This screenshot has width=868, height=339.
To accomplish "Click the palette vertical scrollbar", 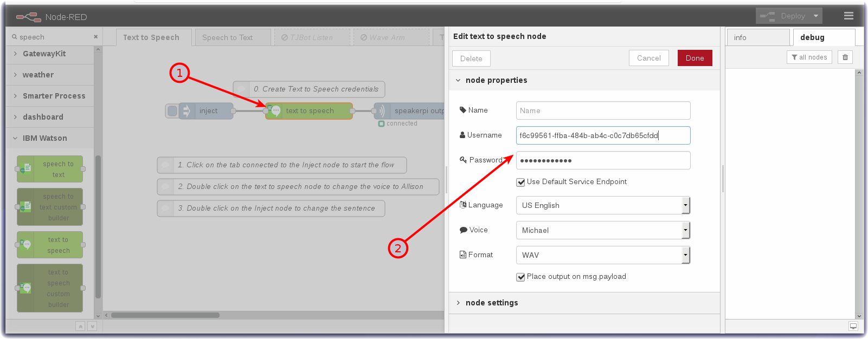I will [98, 227].
